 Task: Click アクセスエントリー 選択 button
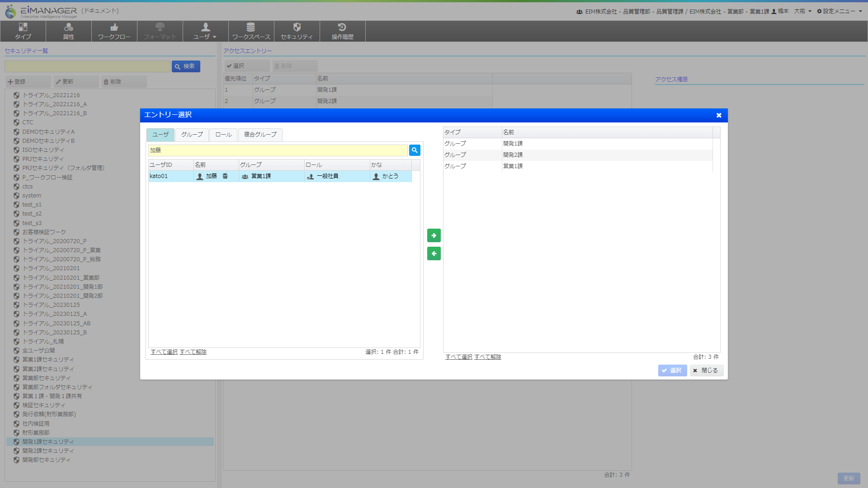(247, 66)
